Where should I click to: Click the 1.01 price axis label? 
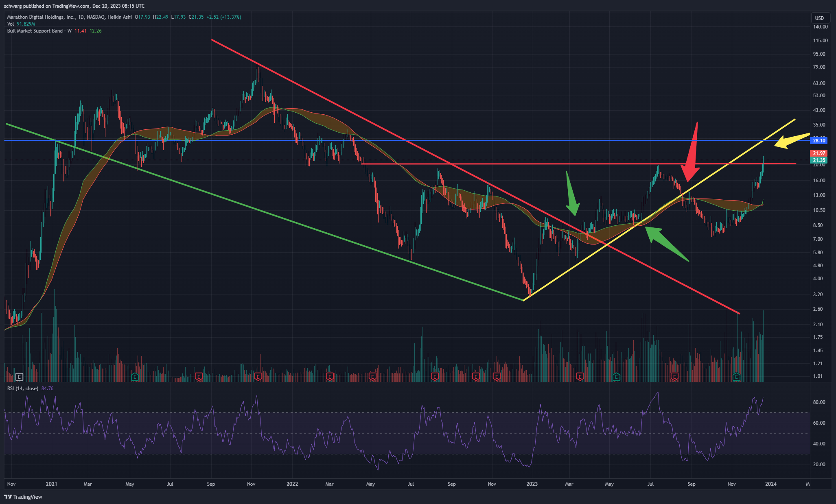[818, 376]
